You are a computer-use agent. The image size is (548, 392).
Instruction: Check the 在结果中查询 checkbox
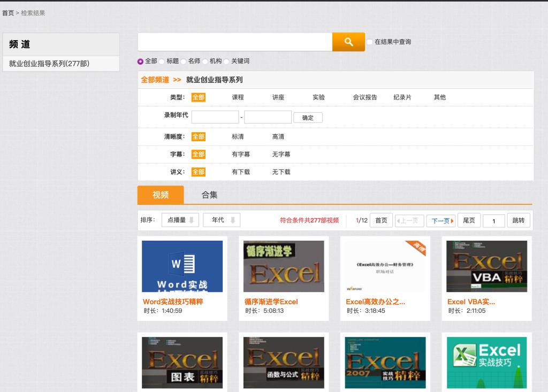pos(370,42)
